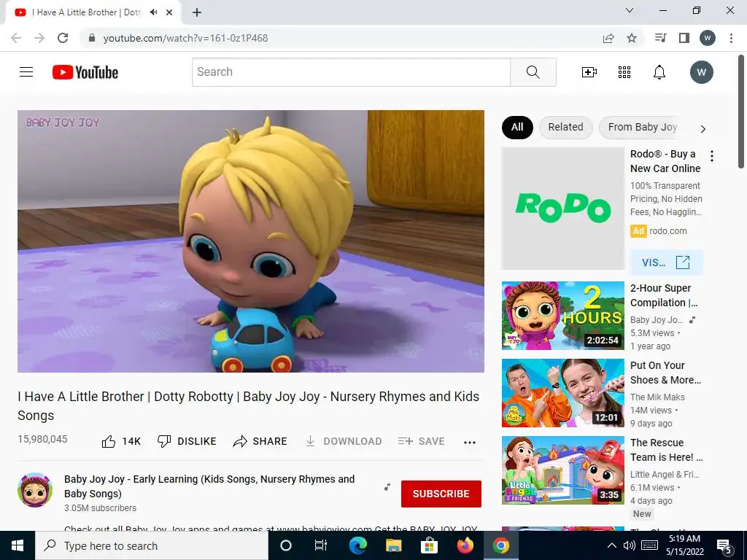
Task: Click the video player area
Action: click(251, 241)
